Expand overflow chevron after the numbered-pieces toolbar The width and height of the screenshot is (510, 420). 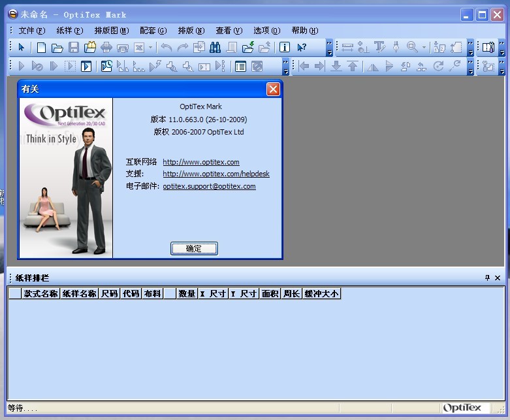point(470,48)
